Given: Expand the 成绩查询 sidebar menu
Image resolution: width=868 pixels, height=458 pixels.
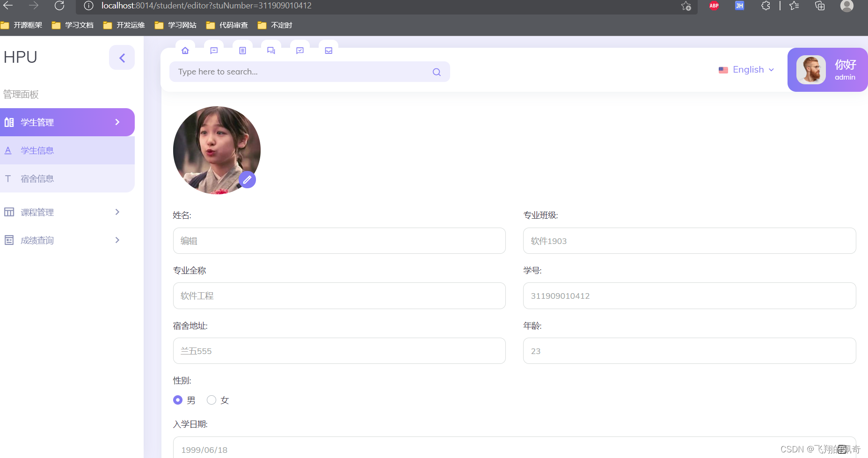Looking at the screenshot, I should tap(36, 240).
